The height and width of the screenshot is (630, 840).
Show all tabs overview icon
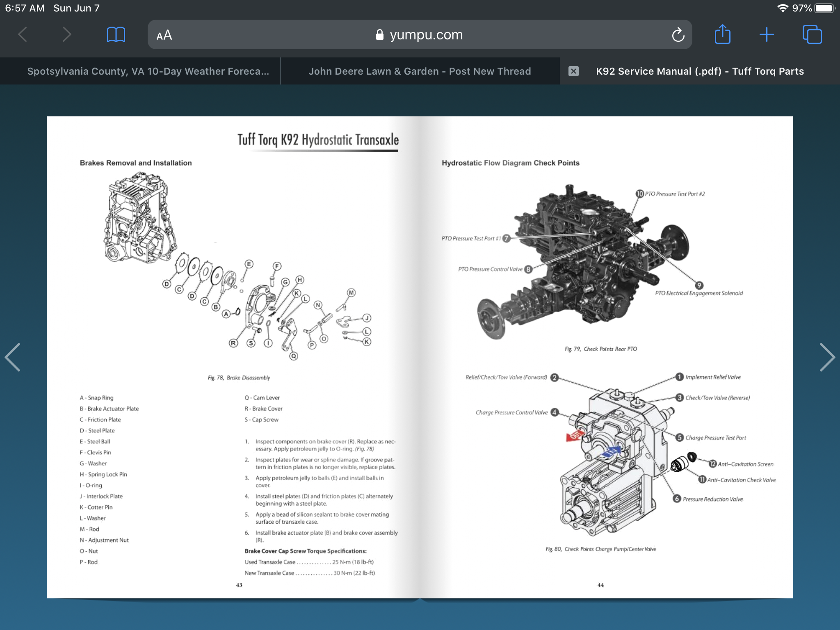[x=812, y=34]
